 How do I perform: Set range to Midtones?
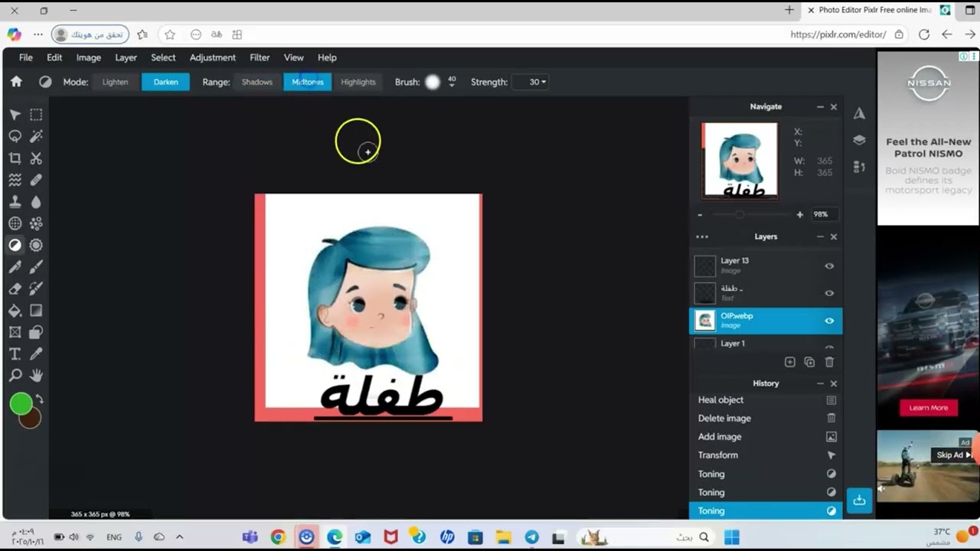pos(308,82)
